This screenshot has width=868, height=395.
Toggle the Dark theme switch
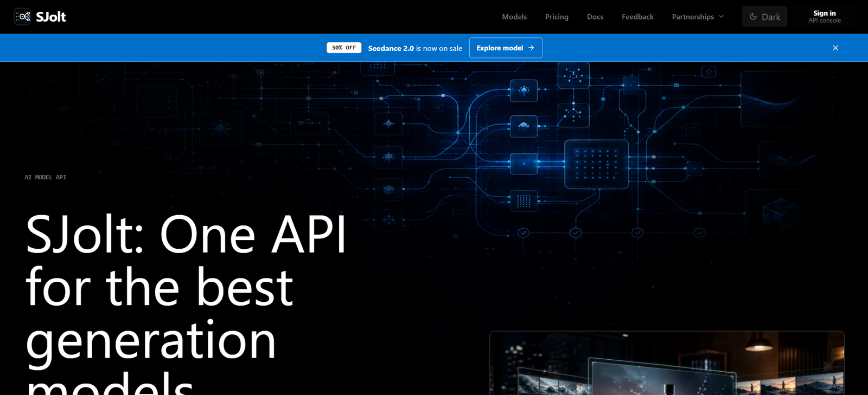click(x=764, y=17)
